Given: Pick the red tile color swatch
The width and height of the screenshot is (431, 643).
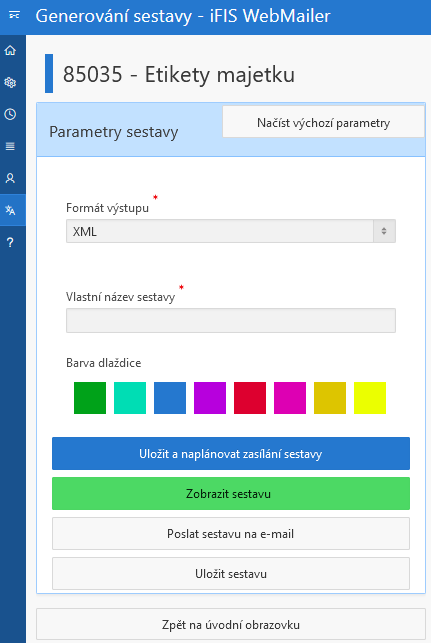Looking at the screenshot, I should (x=250, y=398).
